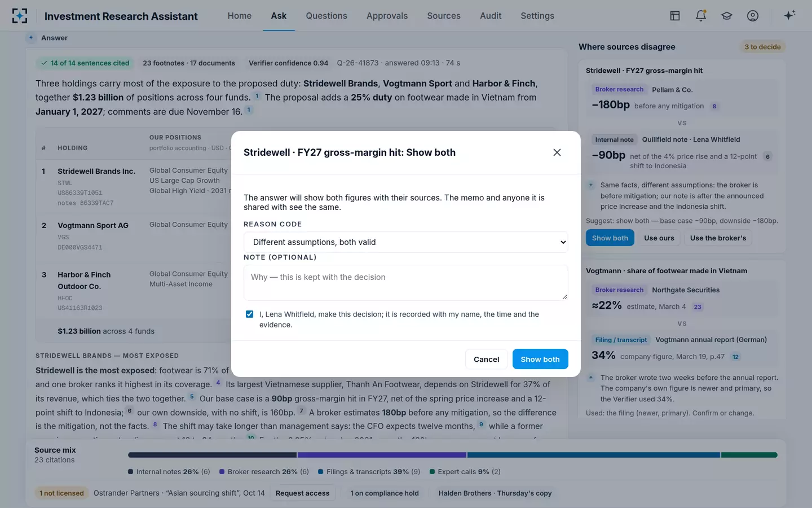
Task: Close the Show both dialog with X
Action: (557, 152)
